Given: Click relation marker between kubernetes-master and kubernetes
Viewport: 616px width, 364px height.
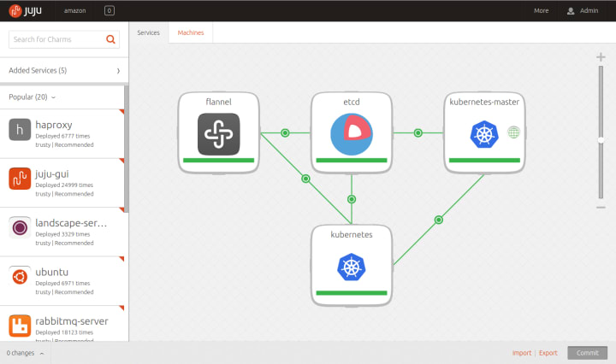Looking at the screenshot, I should [438, 220].
